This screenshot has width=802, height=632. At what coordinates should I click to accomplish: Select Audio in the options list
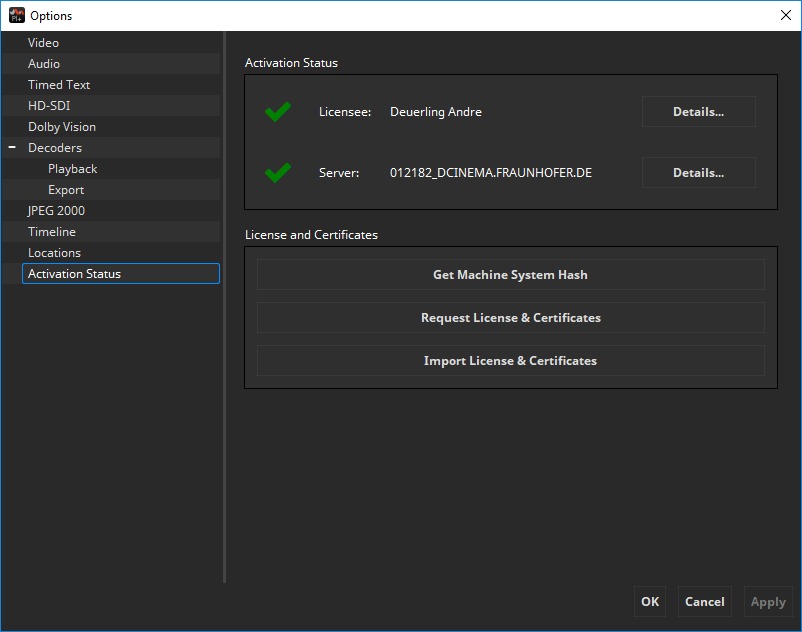click(44, 64)
